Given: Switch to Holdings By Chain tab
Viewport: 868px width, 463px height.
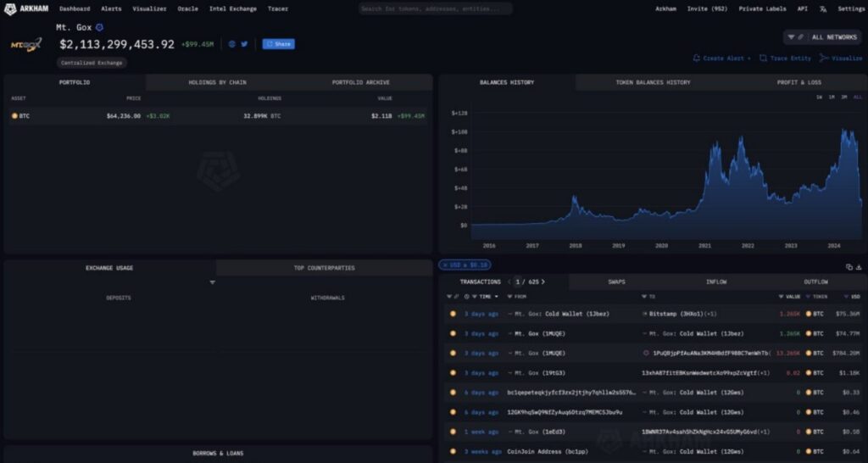Looking at the screenshot, I should click(x=218, y=82).
